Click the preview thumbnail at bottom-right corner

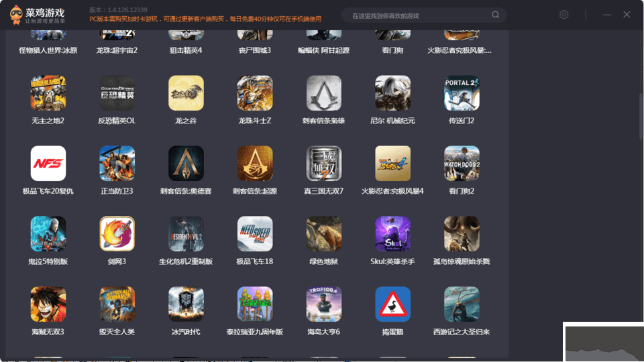pyautogui.click(x=604, y=343)
